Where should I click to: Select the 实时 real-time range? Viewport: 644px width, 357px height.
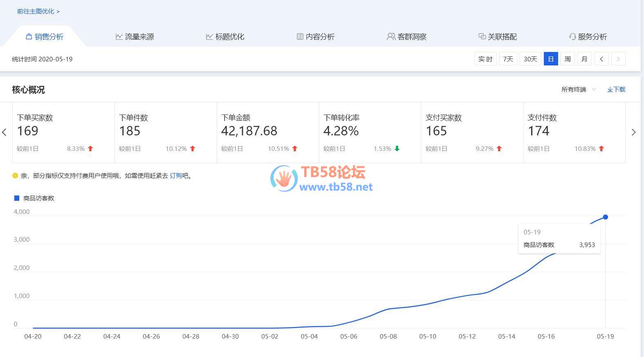[x=485, y=59]
